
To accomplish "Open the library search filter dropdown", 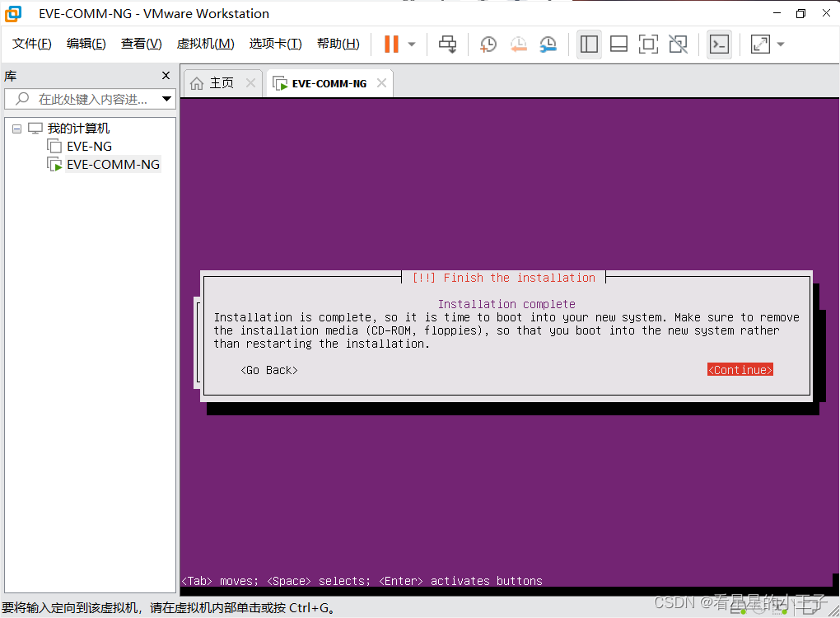I will (x=166, y=99).
